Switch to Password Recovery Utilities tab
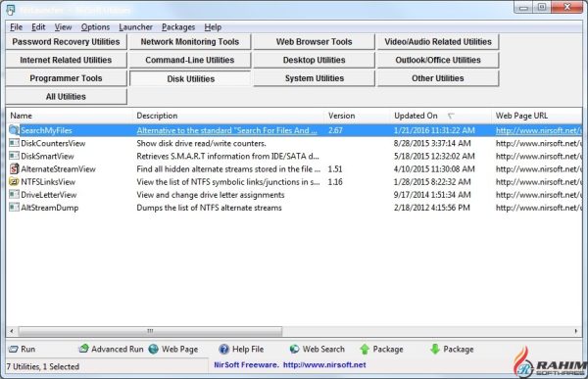Image resolution: width=588 pixels, height=379 pixels. pyautogui.click(x=66, y=41)
